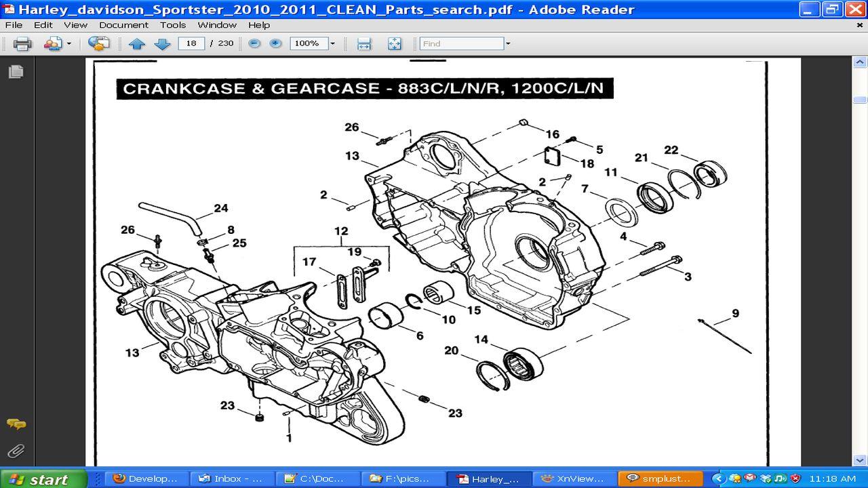Click the page number field showing 18
The height and width of the screenshot is (488, 868).
tap(191, 43)
